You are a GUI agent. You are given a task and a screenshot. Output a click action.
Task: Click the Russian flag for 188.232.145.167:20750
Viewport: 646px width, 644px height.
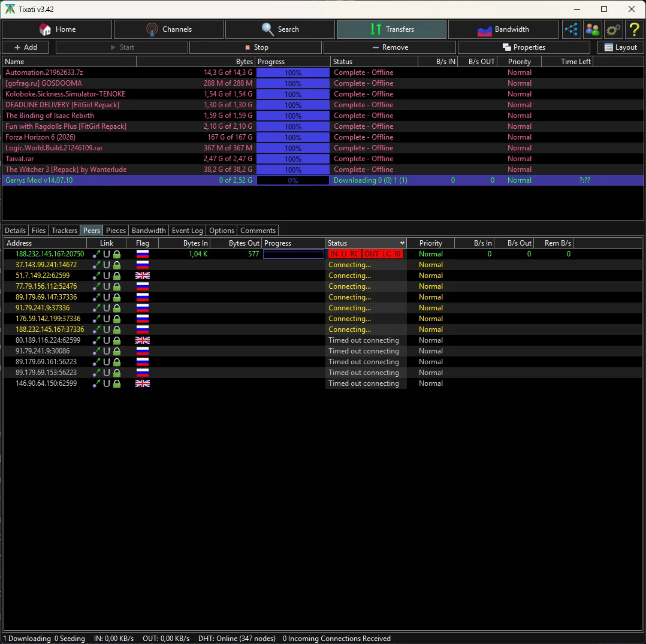(143, 254)
